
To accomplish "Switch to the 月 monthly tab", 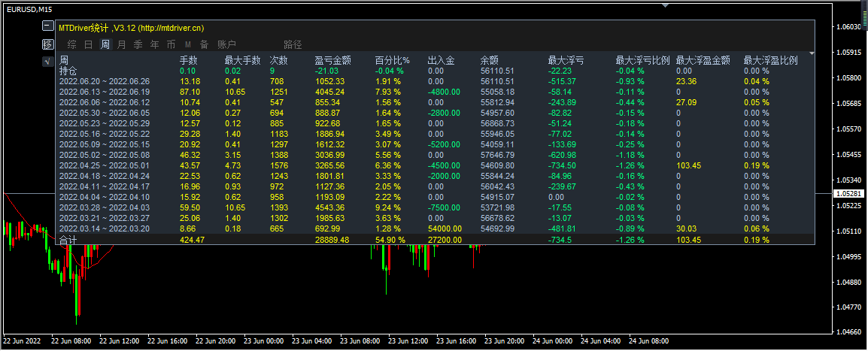I will click(121, 45).
